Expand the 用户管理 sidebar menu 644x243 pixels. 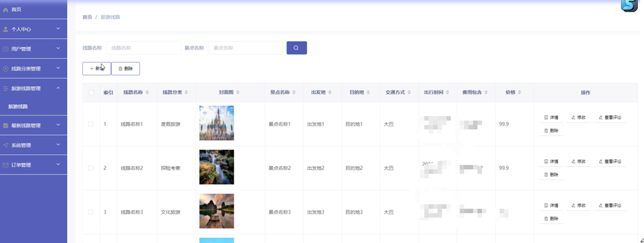34,49
